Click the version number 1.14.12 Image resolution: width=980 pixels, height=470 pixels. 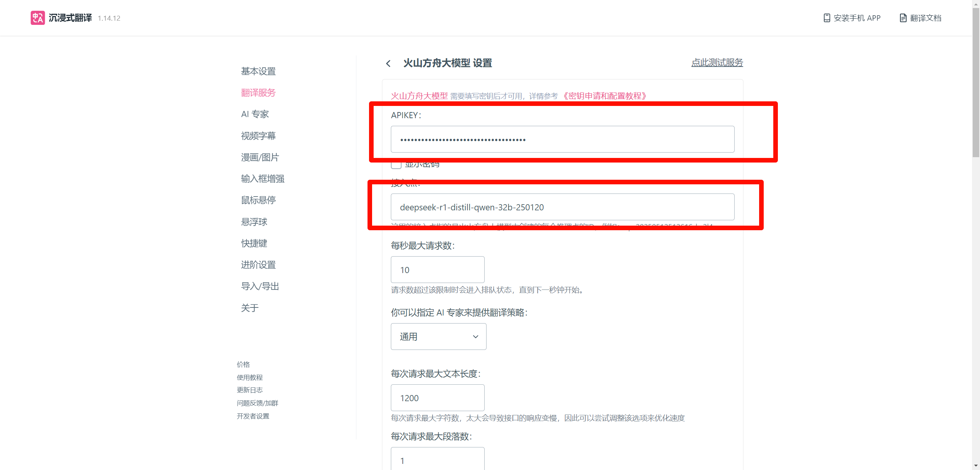(x=109, y=18)
